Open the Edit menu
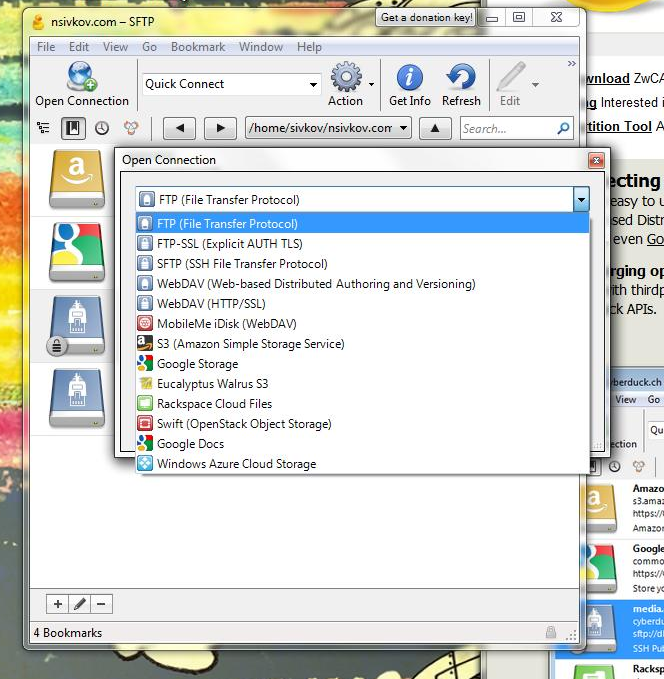This screenshot has height=679, width=664. click(79, 47)
